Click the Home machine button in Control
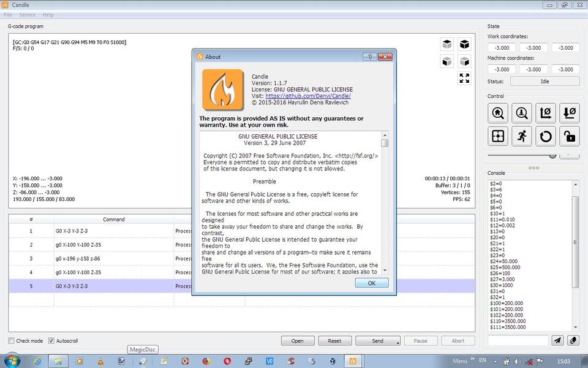Screen dimensions: 588x368 click(x=497, y=113)
